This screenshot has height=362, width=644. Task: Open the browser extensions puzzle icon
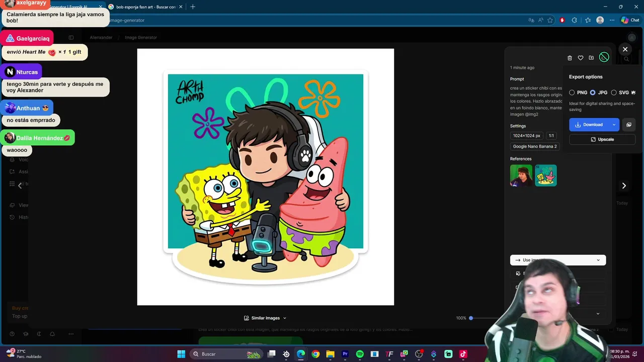tap(575, 20)
